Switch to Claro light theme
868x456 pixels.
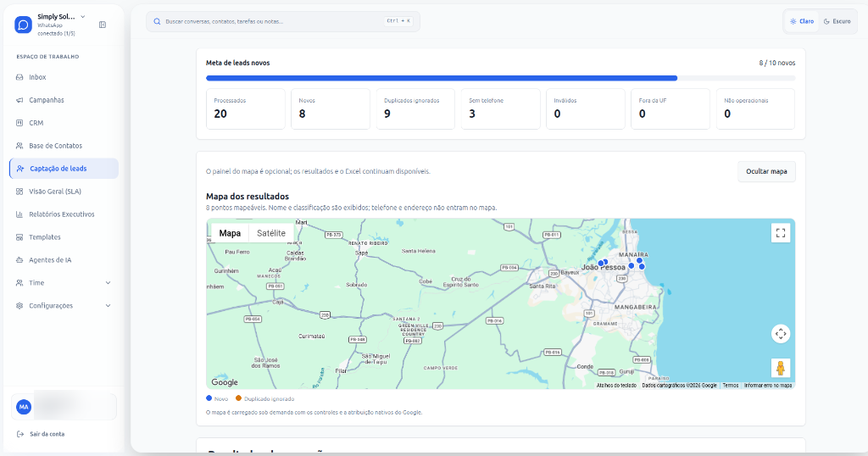click(802, 21)
